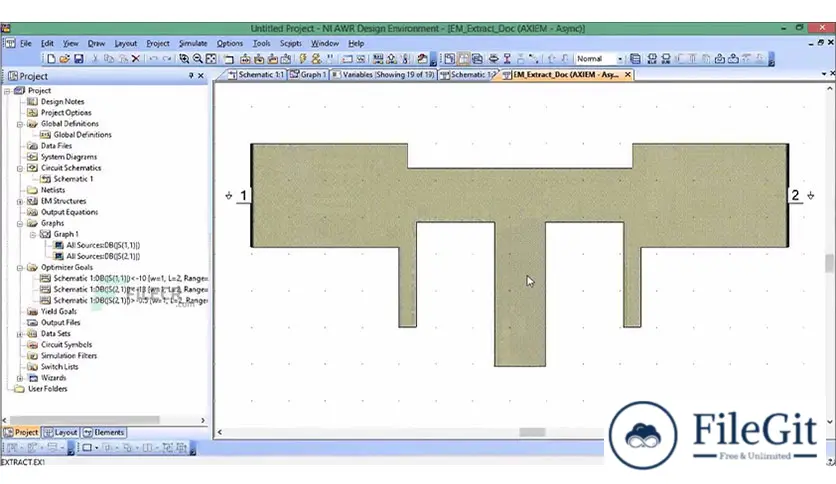Close the EM_Extract_Doc tab
This screenshot has height=484, width=836.
point(628,75)
